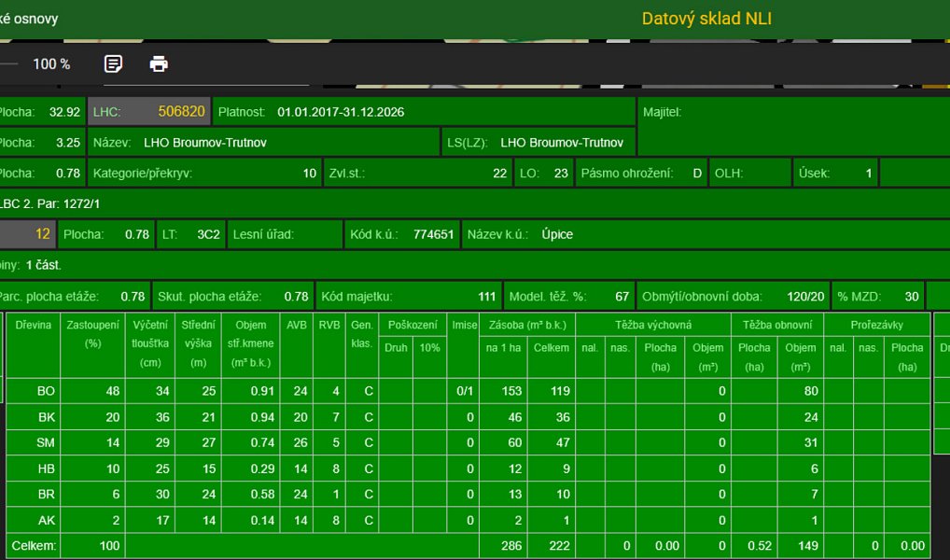This screenshot has width=950, height=560.
Task: Click the Majitel owner field
Action: coord(793,127)
